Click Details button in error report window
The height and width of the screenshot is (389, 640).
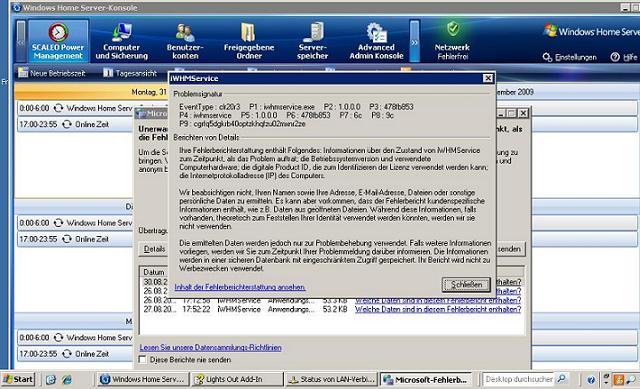coord(154,249)
